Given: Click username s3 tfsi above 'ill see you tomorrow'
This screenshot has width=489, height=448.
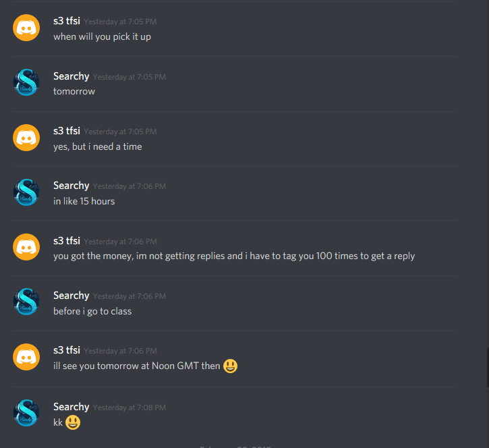Looking at the screenshot, I should 67,350.
